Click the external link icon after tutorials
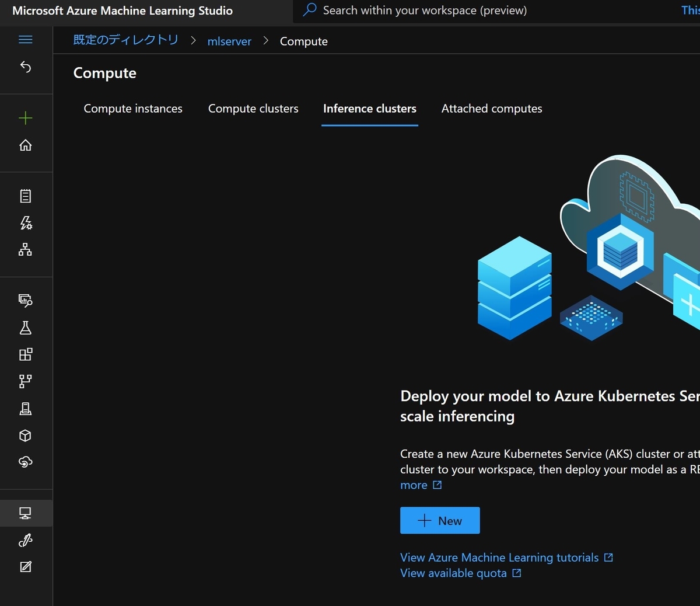This screenshot has width=700, height=606. pyautogui.click(x=608, y=558)
